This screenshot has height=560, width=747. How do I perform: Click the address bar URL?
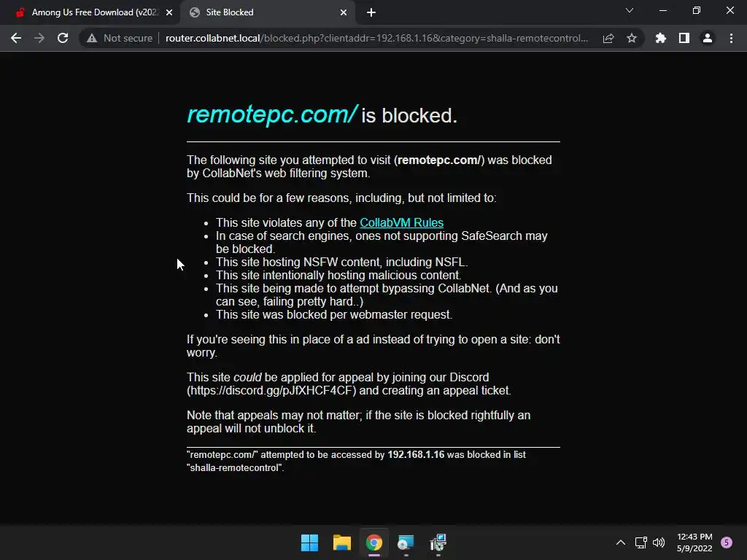click(x=376, y=38)
